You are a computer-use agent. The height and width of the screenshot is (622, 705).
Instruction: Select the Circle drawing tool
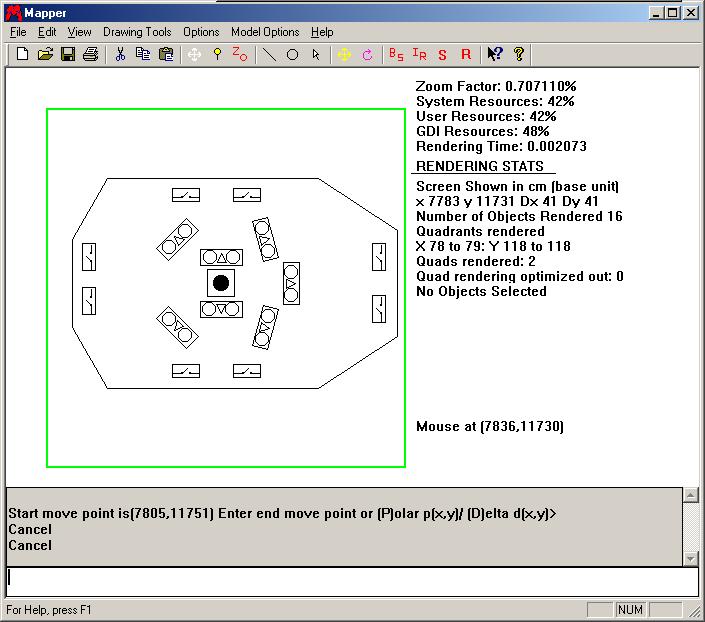pos(293,54)
